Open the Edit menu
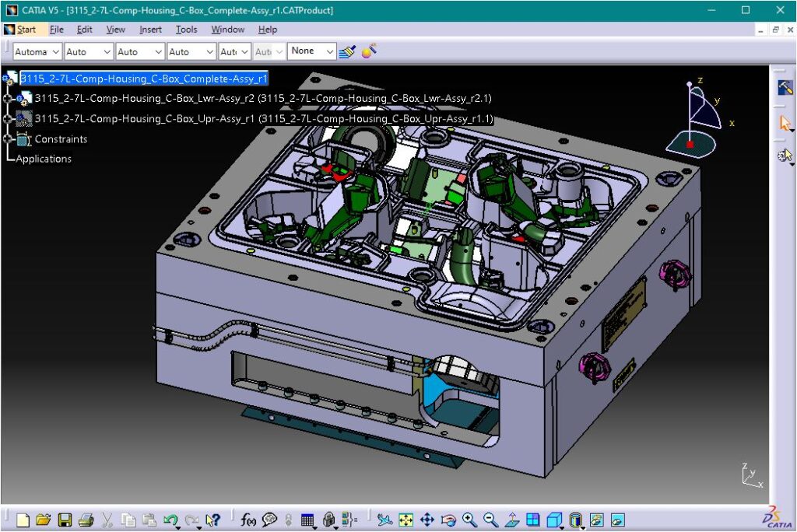797x532 pixels. [84, 30]
